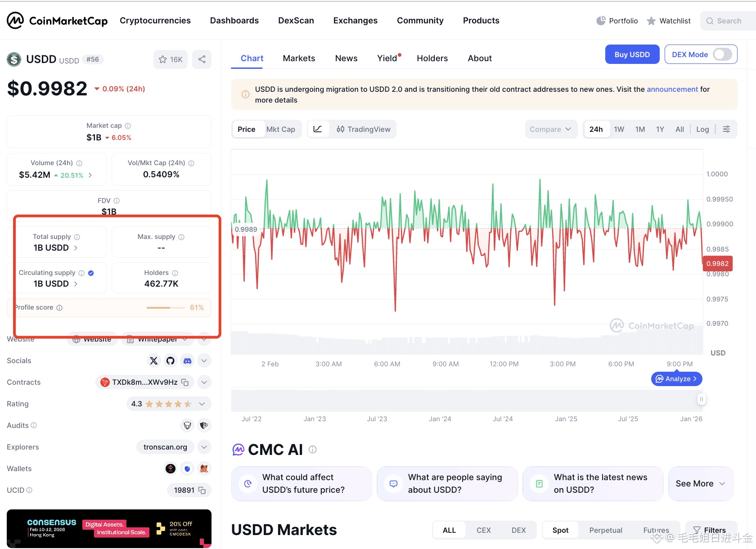Copy the UCID 19891

[x=202, y=490]
